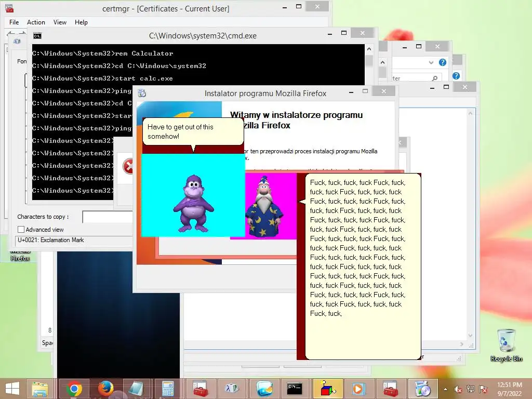Maximize the certmgr window
The height and width of the screenshot is (399, 532).
299,6
